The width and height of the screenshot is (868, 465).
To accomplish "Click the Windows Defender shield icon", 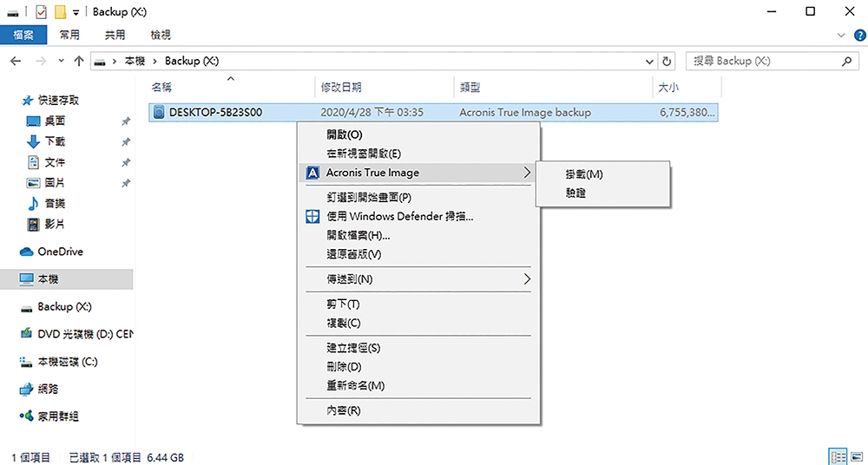I will 312,216.
